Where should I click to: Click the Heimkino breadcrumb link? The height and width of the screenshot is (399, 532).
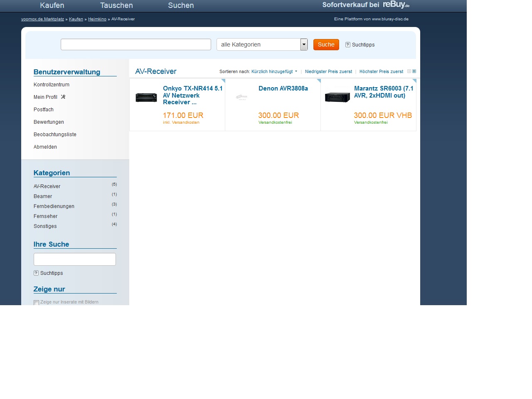point(97,19)
